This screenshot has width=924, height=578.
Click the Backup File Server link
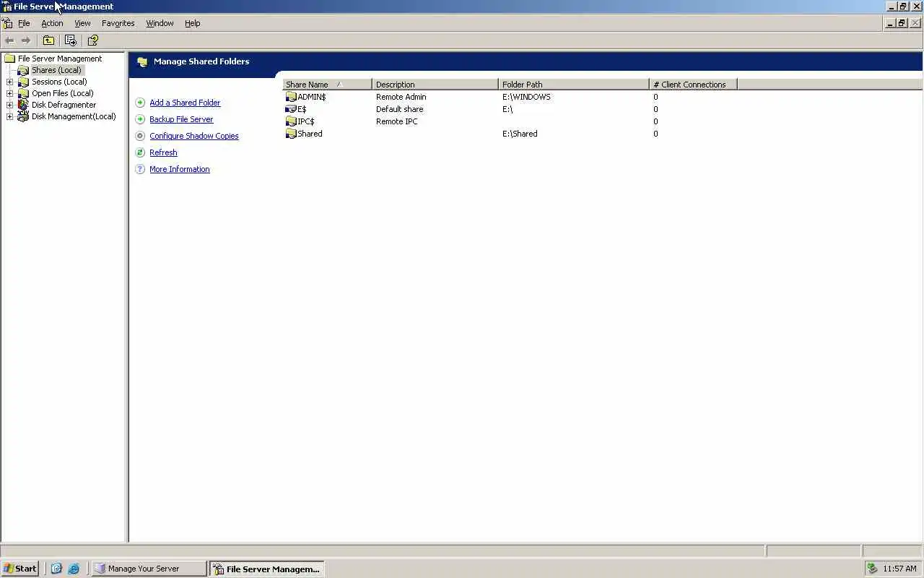[x=181, y=119]
